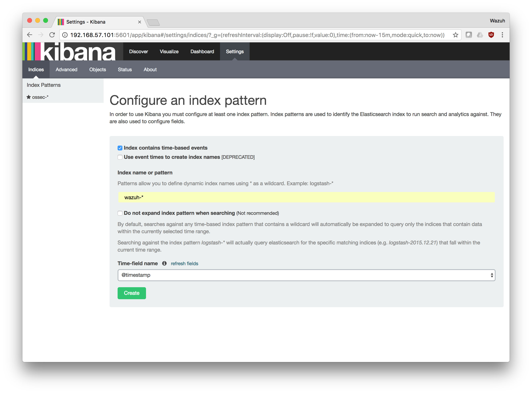Click the star beside ossec-* pattern
This screenshot has width=532, height=394.
pos(29,97)
